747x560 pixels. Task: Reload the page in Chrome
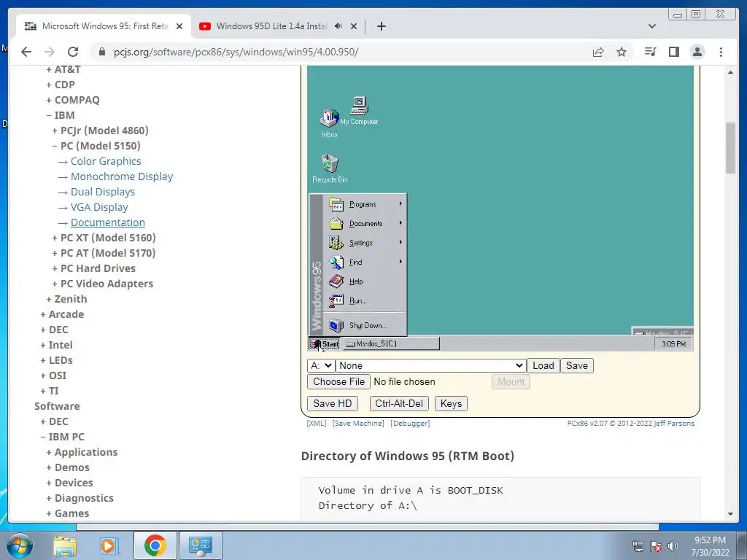click(x=73, y=52)
